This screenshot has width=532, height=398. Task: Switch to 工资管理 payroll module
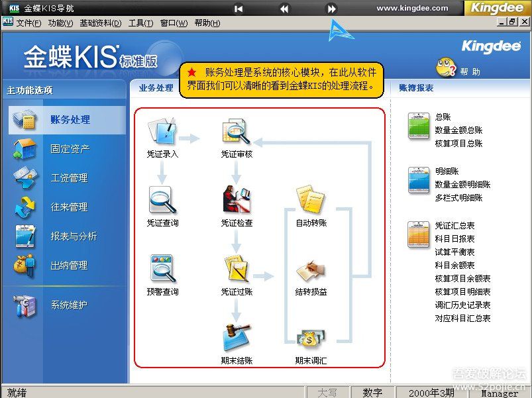(x=68, y=178)
